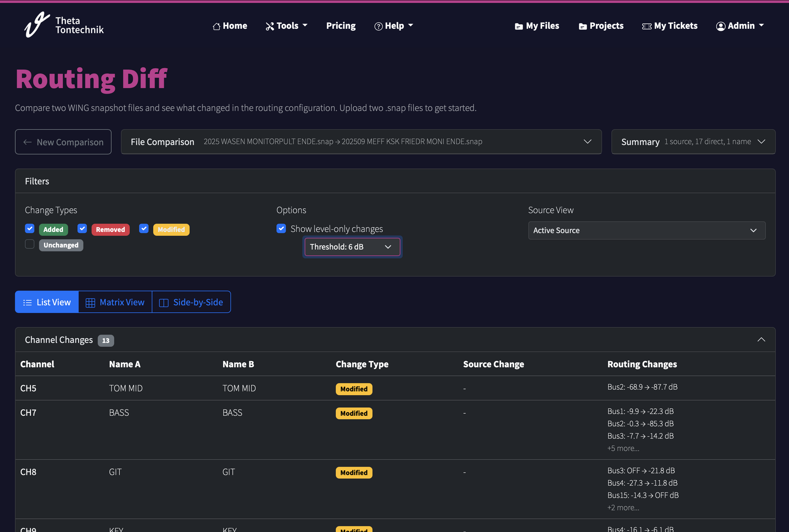Click the Admin user avatar icon
789x532 pixels.
(x=720, y=26)
